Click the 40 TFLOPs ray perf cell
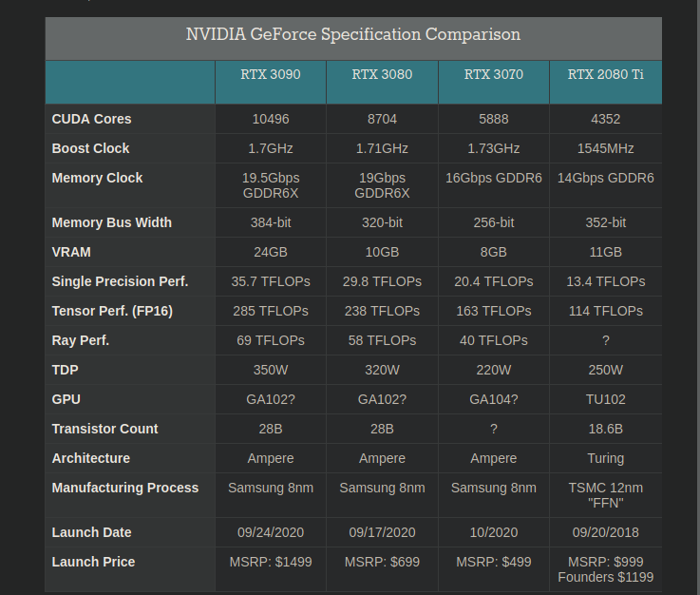 (x=494, y=340)
